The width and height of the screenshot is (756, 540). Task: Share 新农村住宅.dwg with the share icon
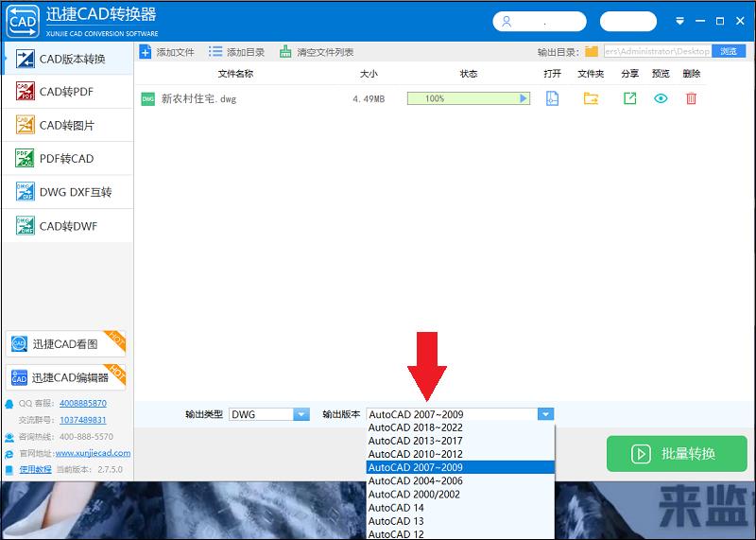(x=629, y=98)
